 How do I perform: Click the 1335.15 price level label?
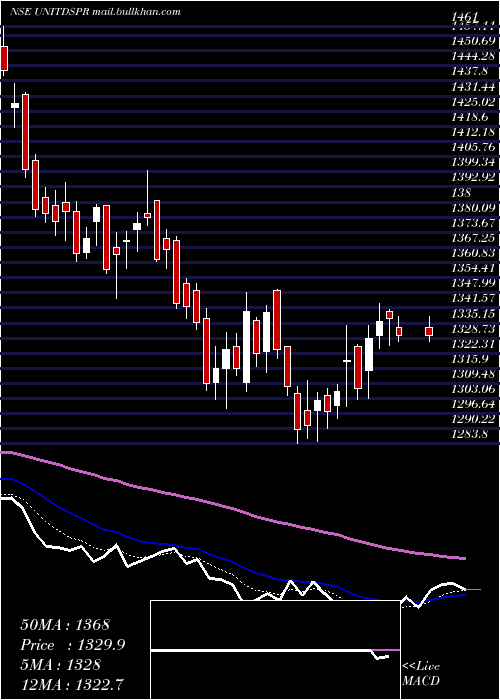coord(473,314)
